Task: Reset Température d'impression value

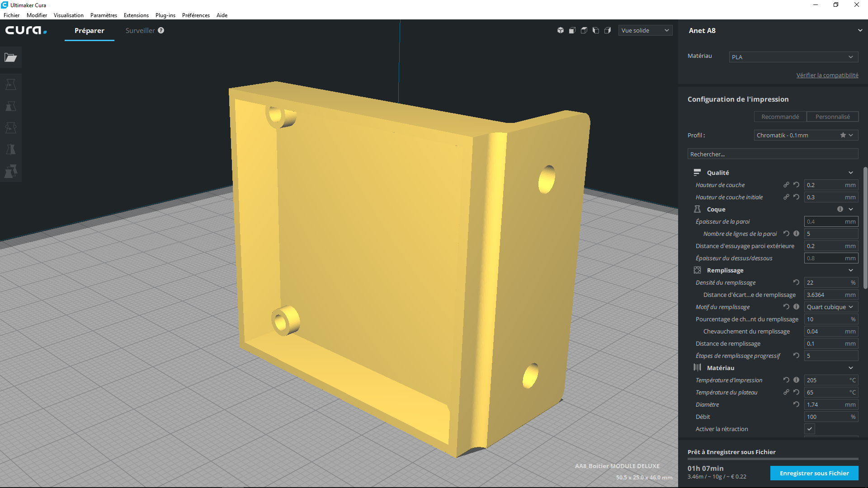Action: [786, 380]
